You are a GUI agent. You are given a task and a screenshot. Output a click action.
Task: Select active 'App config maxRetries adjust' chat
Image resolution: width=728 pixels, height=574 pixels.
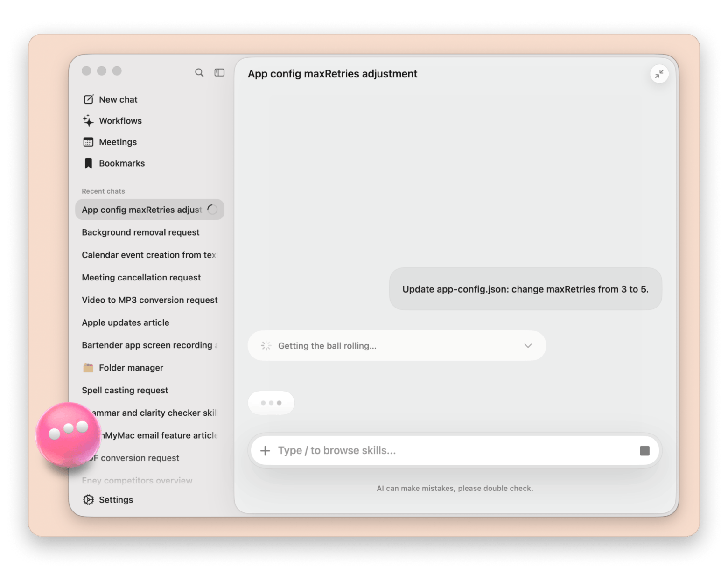coord(149,210)
